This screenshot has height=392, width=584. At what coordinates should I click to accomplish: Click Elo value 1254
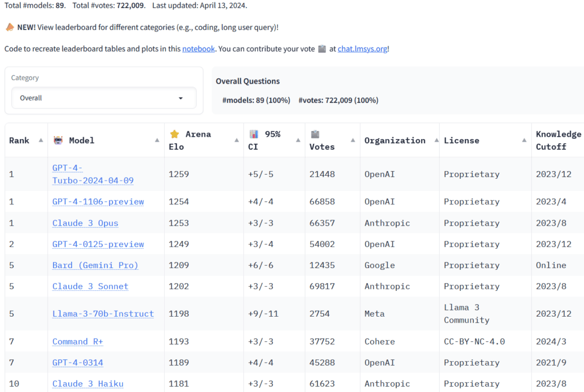(179, 202)
